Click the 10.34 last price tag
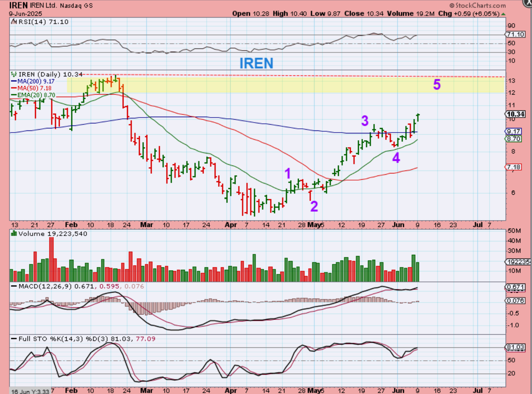532x394 pixels. click(514, 113)
